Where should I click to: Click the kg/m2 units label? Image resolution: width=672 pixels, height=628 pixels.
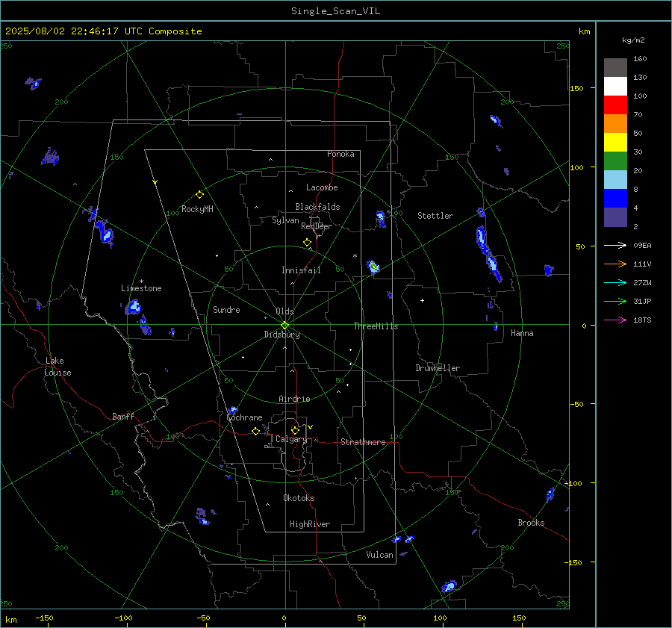[x=633, y=40]
